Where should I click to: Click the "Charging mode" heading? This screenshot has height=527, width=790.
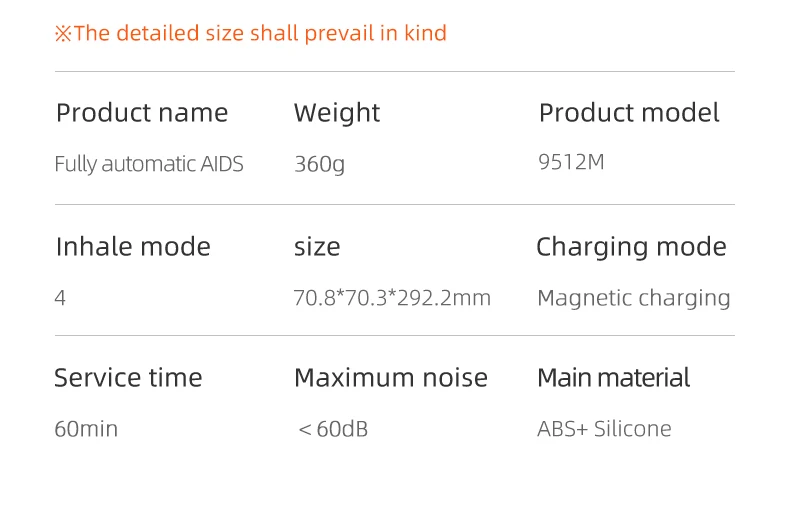pyautogui.click(x=631, y=247)
